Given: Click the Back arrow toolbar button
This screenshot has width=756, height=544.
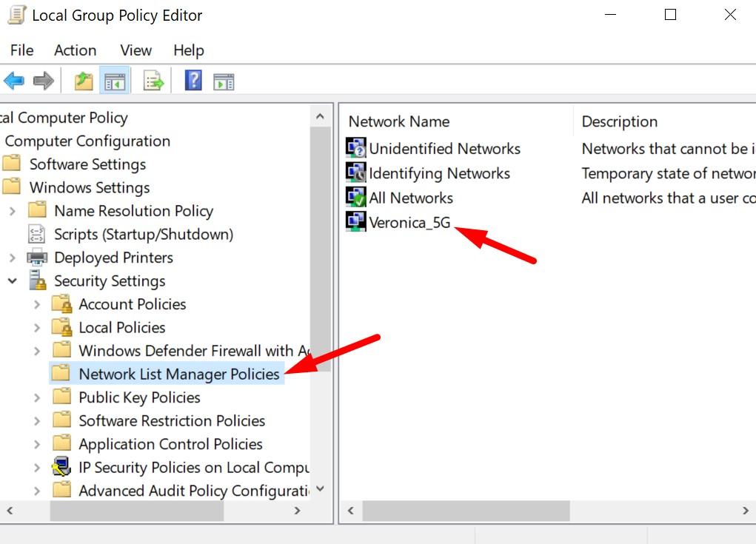Looking at the screenshot, I should coord(14,81).
